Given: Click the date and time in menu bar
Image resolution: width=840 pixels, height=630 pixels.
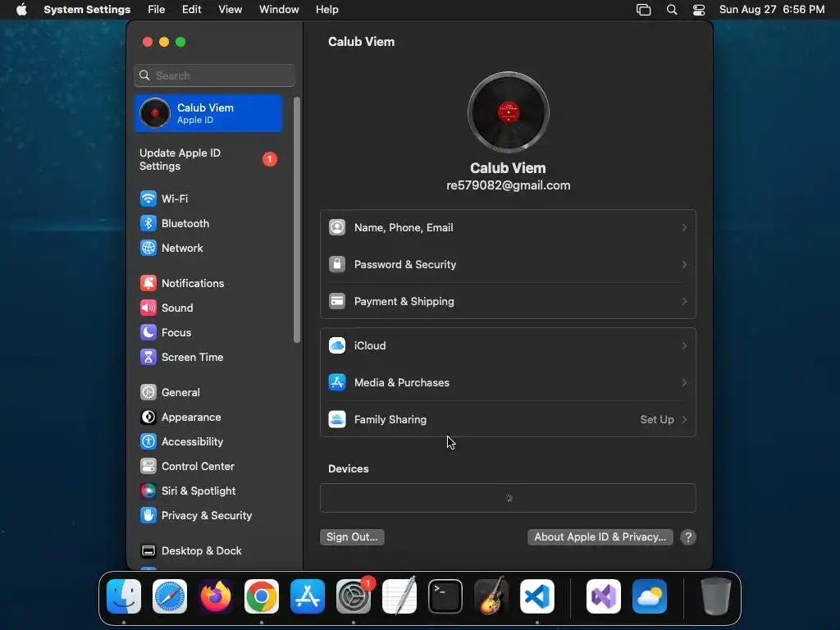Looking at the screenshot, I should (772, 10).
